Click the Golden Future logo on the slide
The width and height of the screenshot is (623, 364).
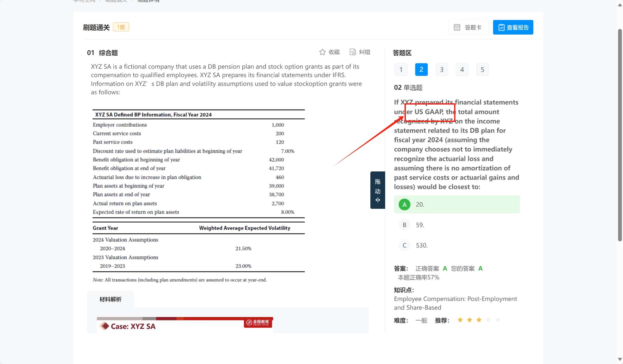pos(258,323)
